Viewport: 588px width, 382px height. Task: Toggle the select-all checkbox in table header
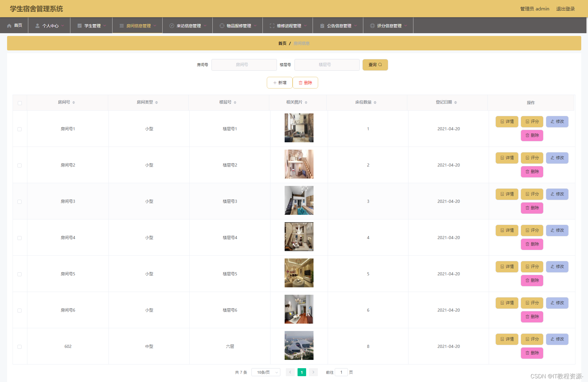pyautogui.click(x=20, y=103)
